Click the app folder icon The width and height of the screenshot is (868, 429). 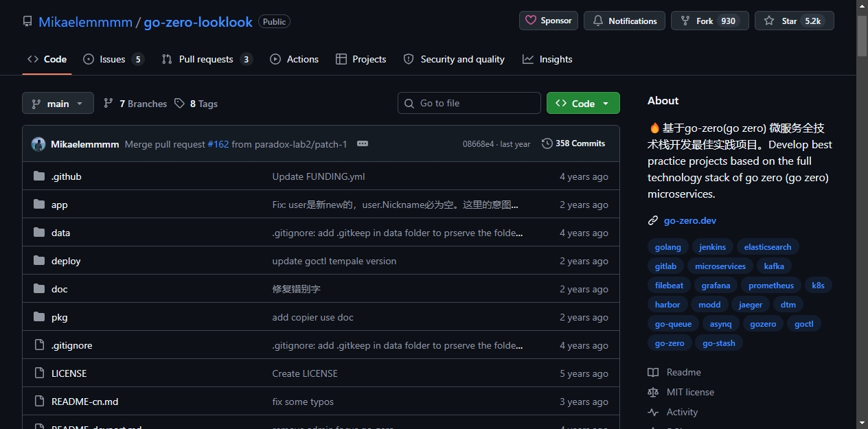[39, 205]
